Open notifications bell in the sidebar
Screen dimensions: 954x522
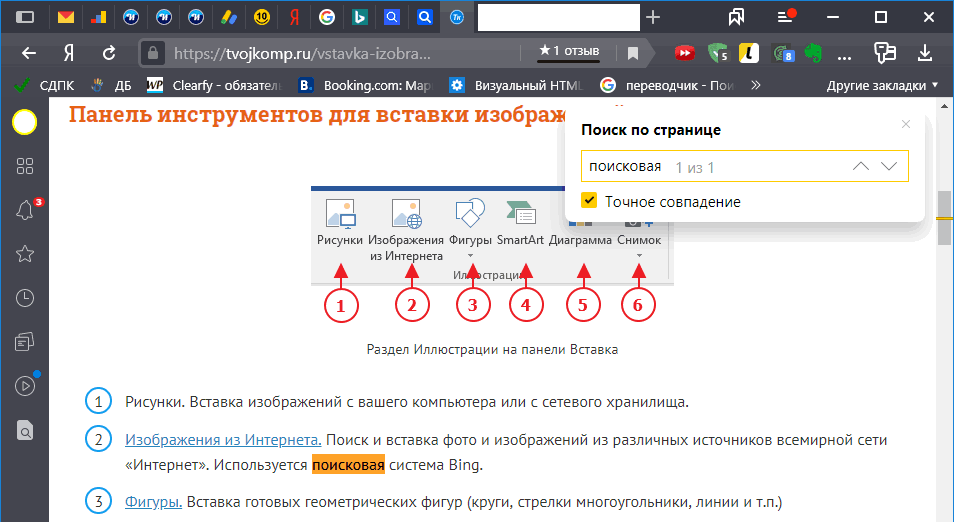coord(25,210)
